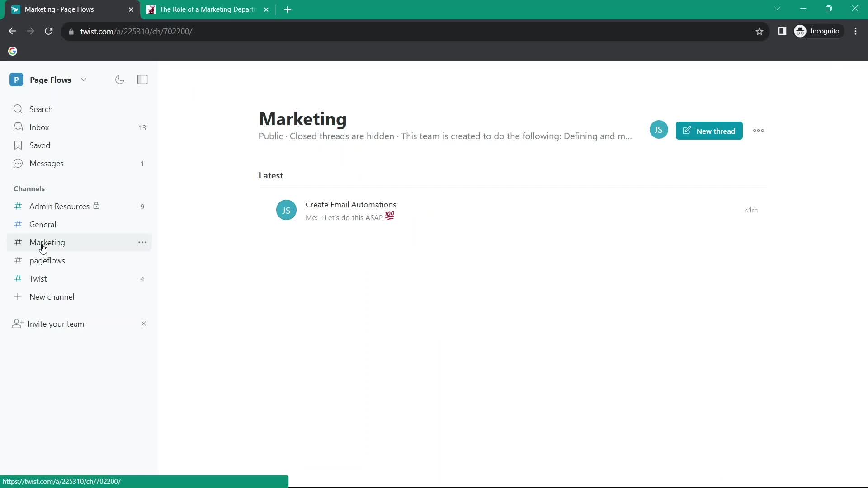Image resolution: width=868 pixels, height=488 pixels.
Task: Click the Create Email Automations thread
Action: [x=350, y=204]
